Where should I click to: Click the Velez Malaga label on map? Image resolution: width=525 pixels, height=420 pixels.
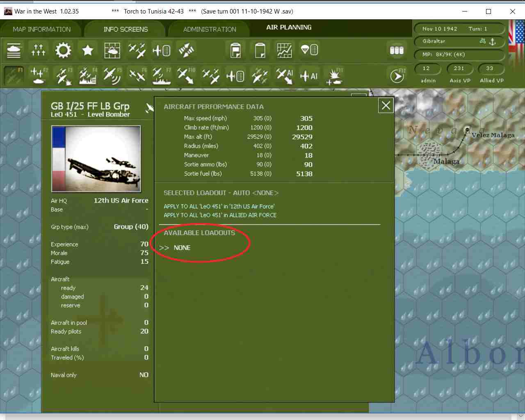click(493, 135)
